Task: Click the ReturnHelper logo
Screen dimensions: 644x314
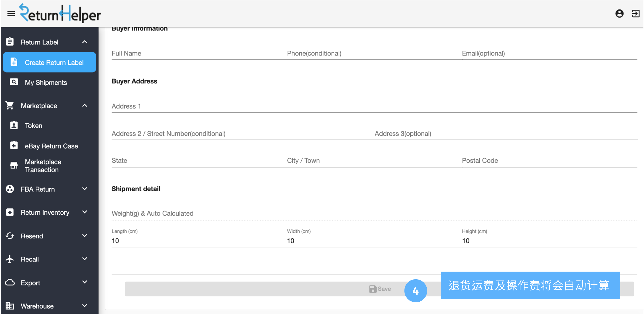Action: [x=60, y=13]
